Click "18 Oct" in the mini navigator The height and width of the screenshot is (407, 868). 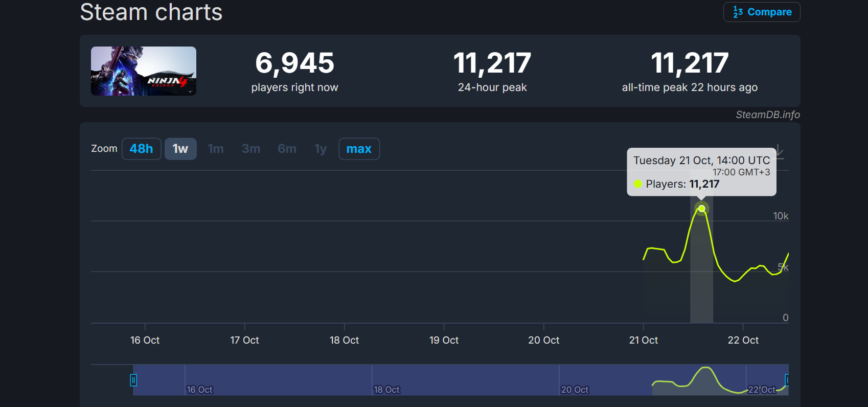tap(386, 390)
